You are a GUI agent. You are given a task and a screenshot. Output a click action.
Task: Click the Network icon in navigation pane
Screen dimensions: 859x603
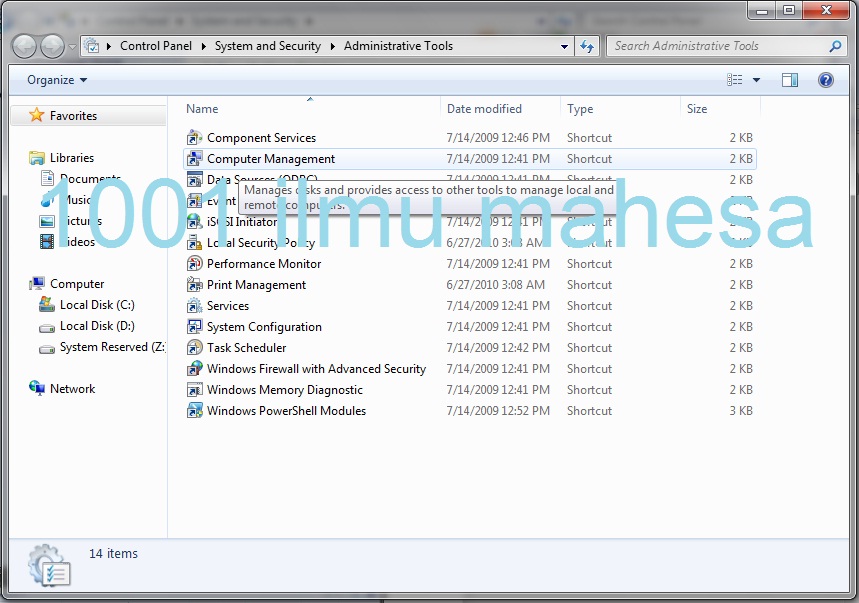click(37, 388)
